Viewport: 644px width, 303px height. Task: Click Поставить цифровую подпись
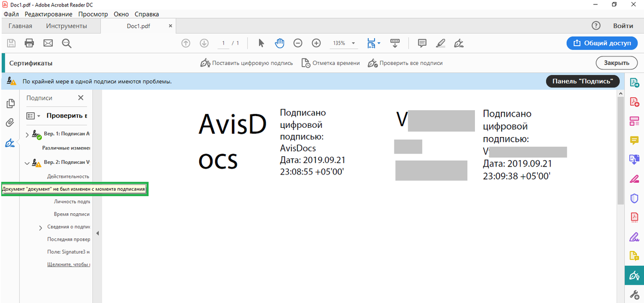click(x=246, y=63)
